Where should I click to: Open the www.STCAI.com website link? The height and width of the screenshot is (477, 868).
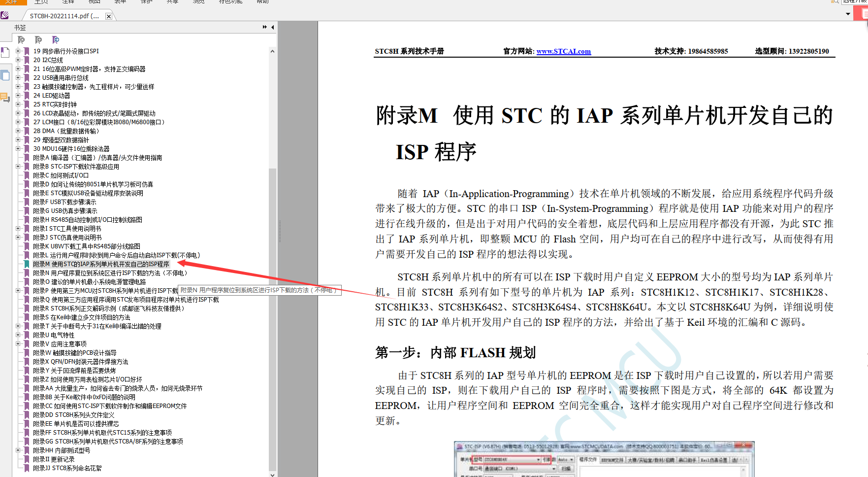point(563,51)
